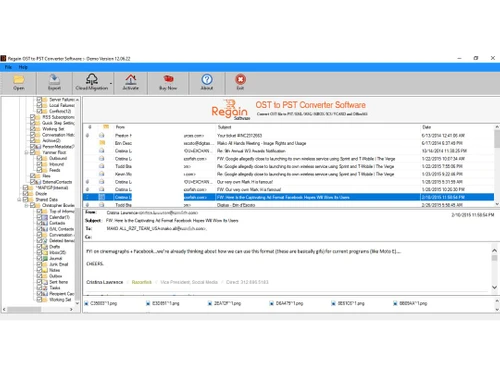Select the 'Re: 9th Annual W3 Awards Notification' email
The width and height of the screenshot is (500, 375).
288,151
